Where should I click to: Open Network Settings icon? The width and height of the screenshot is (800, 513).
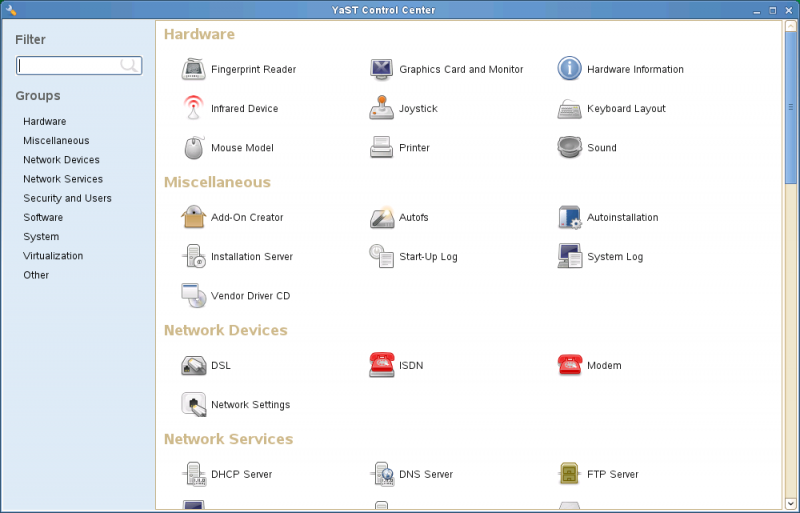(x=194, y=404)
